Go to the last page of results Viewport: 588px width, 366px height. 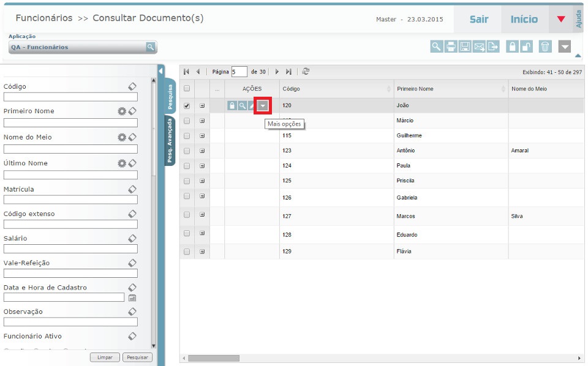point(289,72)
